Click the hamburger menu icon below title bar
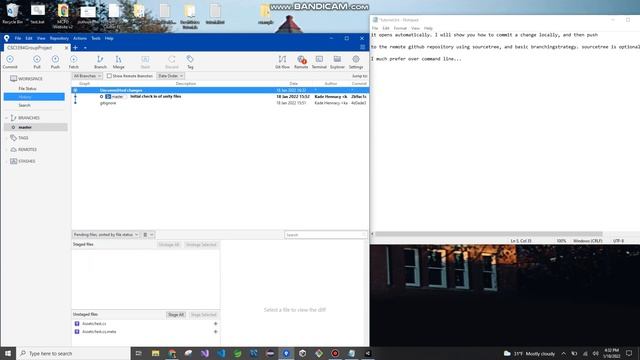This screenshot has height=360, width=640. [x=362, y=47]
